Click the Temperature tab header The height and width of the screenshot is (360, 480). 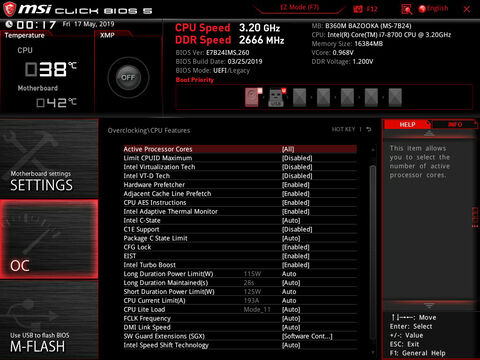[25, 35]
